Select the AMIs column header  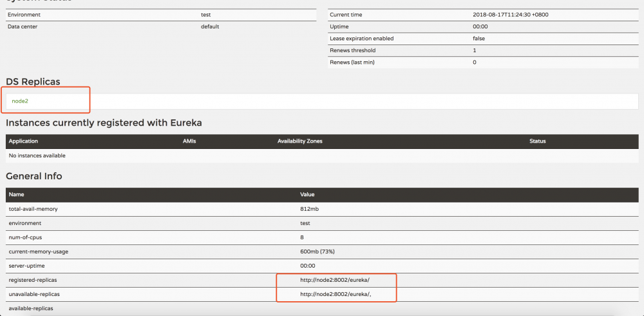[189, 141]
